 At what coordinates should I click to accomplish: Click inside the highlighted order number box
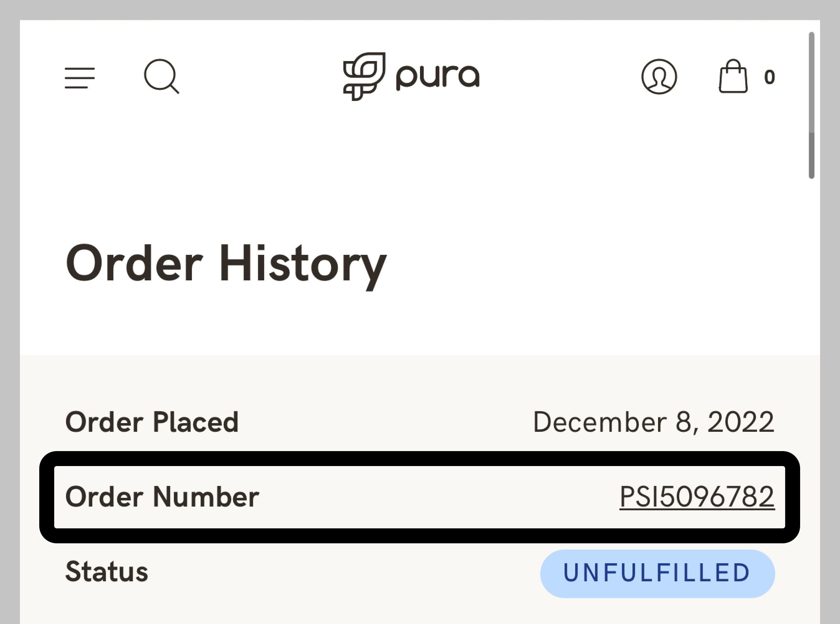tap(415, 496)
